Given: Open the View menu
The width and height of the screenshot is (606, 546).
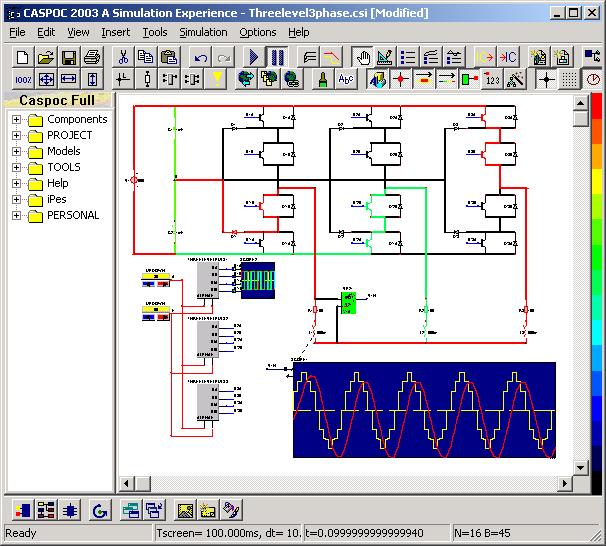Looking at the screenshot, I should pos(78,32).
